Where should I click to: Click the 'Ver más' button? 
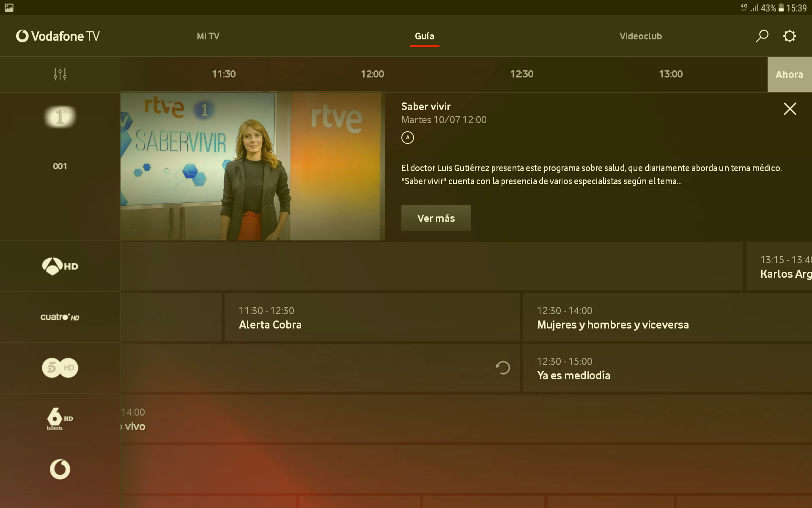click(436, 218)
